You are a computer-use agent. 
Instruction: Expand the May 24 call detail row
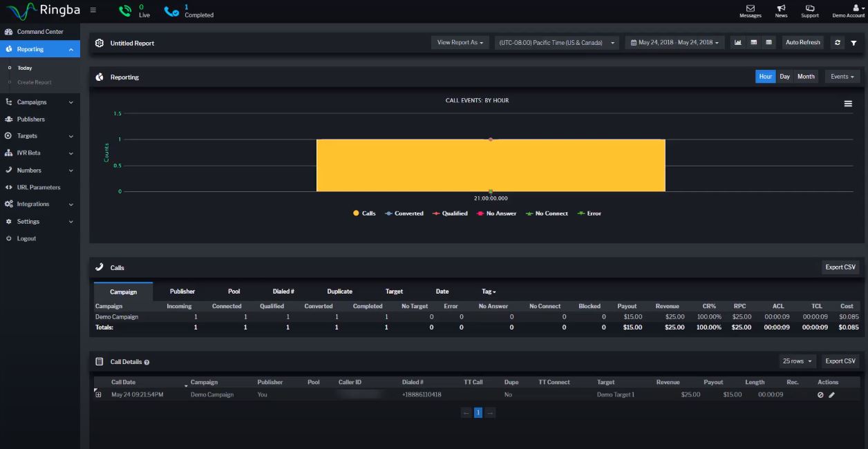(x=98, y=394)
